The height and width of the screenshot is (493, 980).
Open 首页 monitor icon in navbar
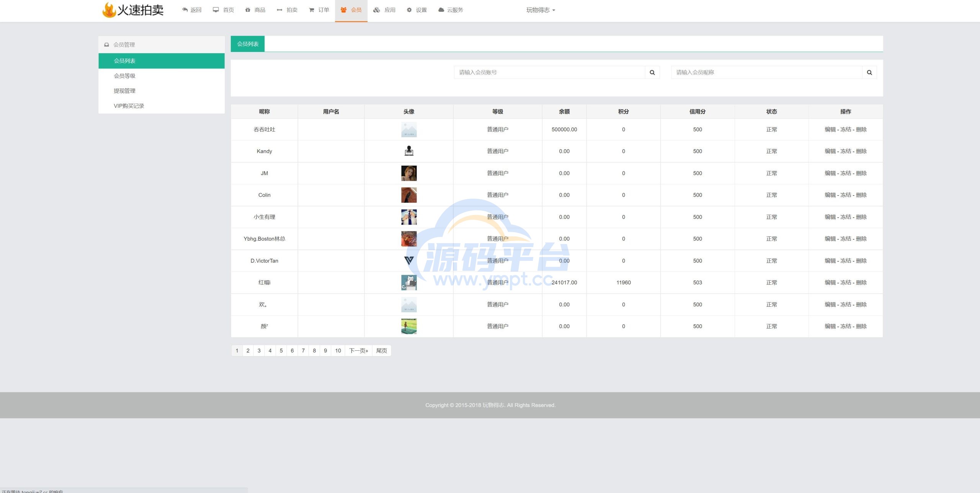216,10
